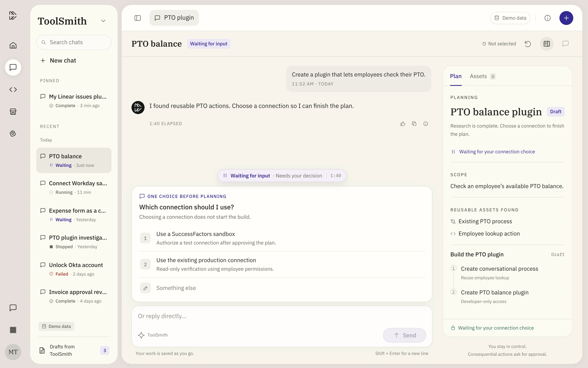
Task: Open the Unlock Okta account chat
Action: (x=74, y=269)
